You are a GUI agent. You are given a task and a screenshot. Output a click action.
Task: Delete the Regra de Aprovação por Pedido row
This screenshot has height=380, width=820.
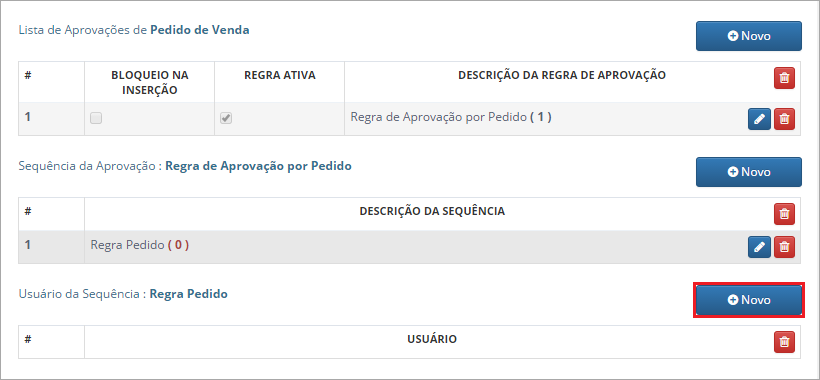[784, 119]
